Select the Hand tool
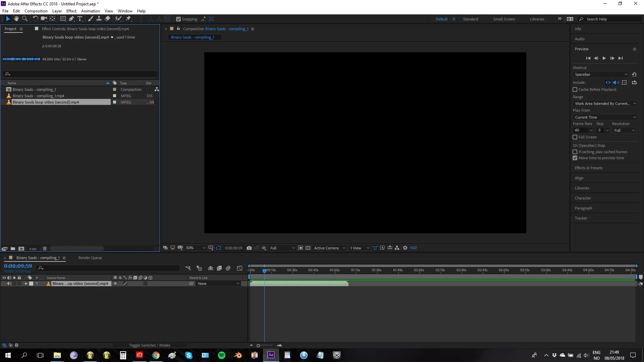The image size is (644, 362). point(16,19)
